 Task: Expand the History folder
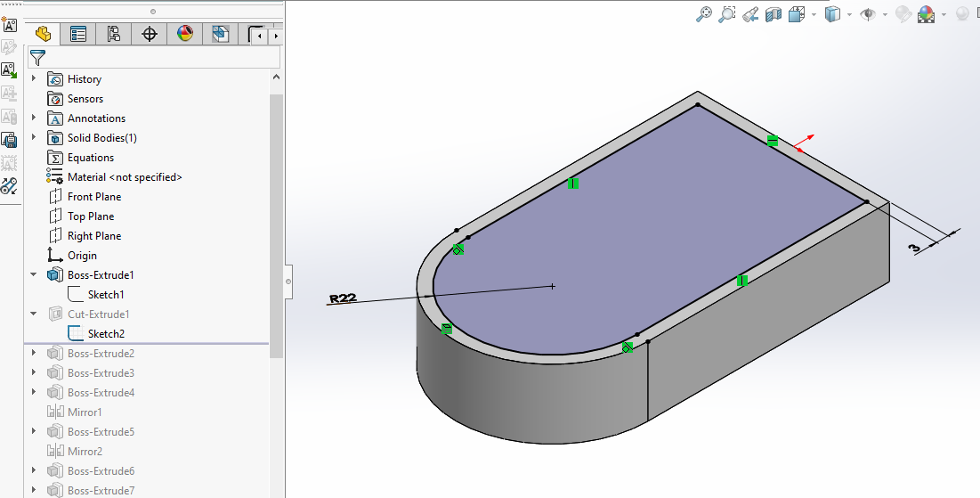tap(34, 79)
